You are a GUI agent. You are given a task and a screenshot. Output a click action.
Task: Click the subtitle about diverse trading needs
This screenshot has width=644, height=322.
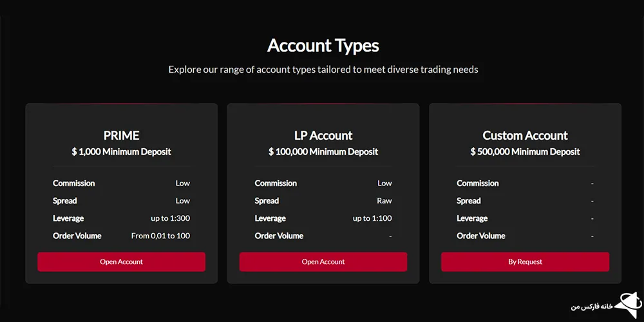323,69
